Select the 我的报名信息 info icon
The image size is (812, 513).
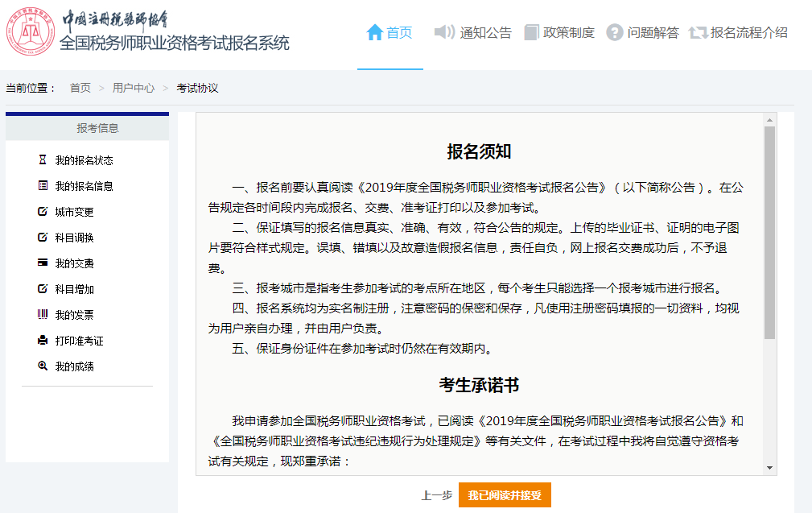[44, 186]
